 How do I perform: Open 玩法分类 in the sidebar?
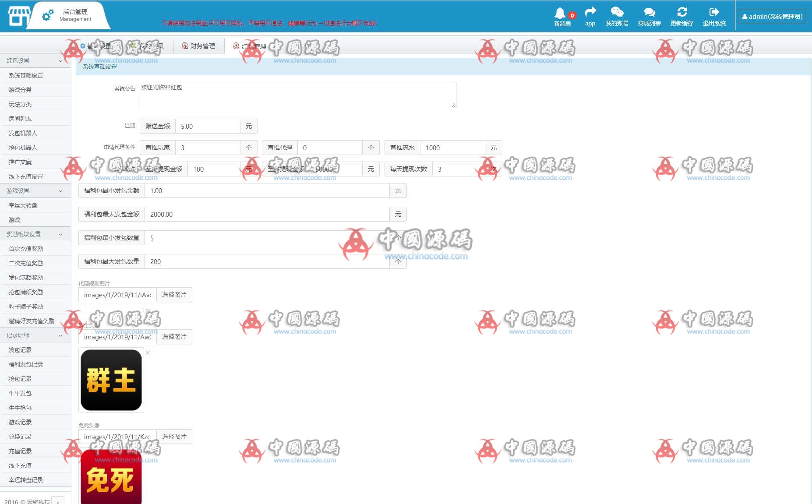point(35,104)
